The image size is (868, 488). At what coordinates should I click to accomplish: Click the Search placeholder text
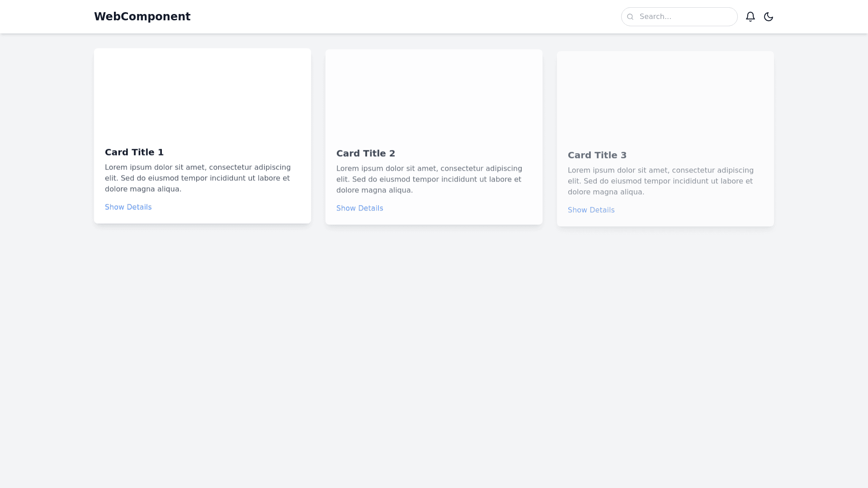[656, 17]
